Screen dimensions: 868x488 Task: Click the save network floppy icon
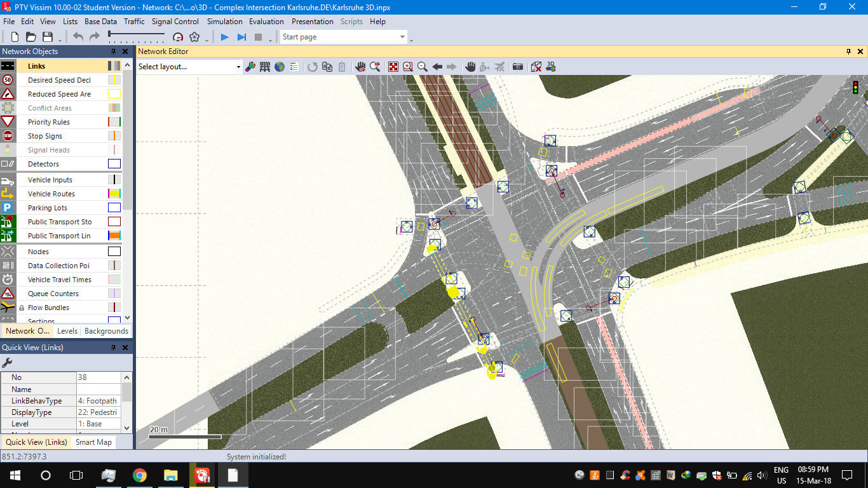[48, 37]
